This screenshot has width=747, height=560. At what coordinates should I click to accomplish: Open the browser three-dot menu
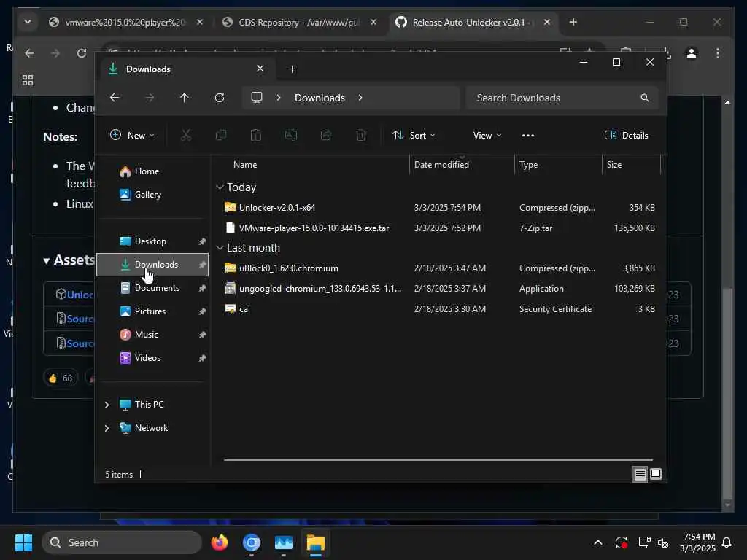(x=718, y=53)
